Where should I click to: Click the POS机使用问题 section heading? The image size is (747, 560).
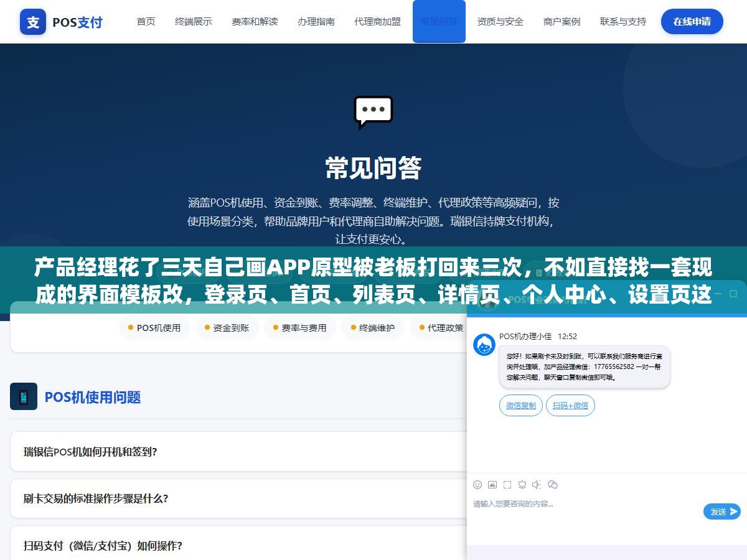(93, 397)
